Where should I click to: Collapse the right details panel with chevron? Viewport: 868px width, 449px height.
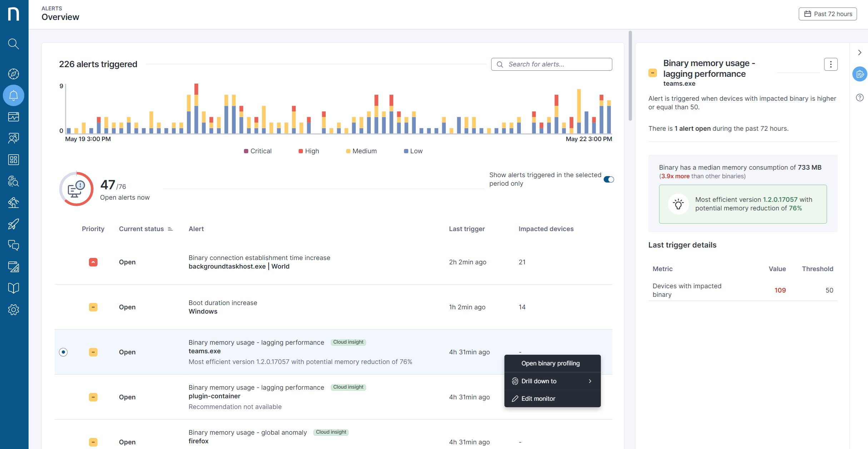point(860,53)
